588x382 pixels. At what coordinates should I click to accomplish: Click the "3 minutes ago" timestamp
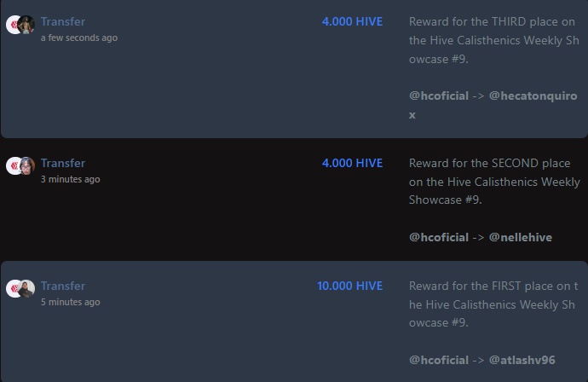point(70,179)
